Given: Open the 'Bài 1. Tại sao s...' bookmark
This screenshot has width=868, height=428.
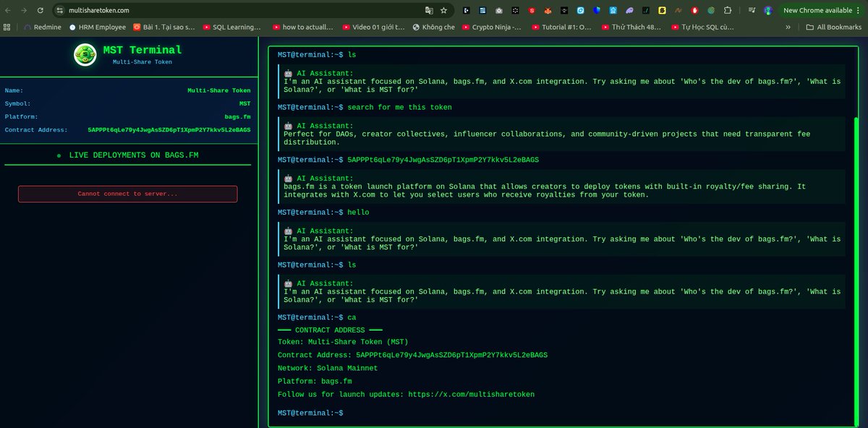Looking at the screenshot, I should [164, 27].
